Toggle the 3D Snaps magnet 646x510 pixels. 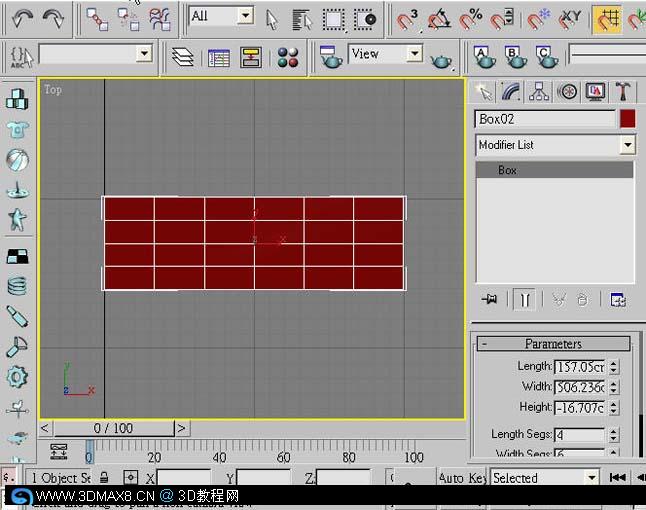point(407,19)
